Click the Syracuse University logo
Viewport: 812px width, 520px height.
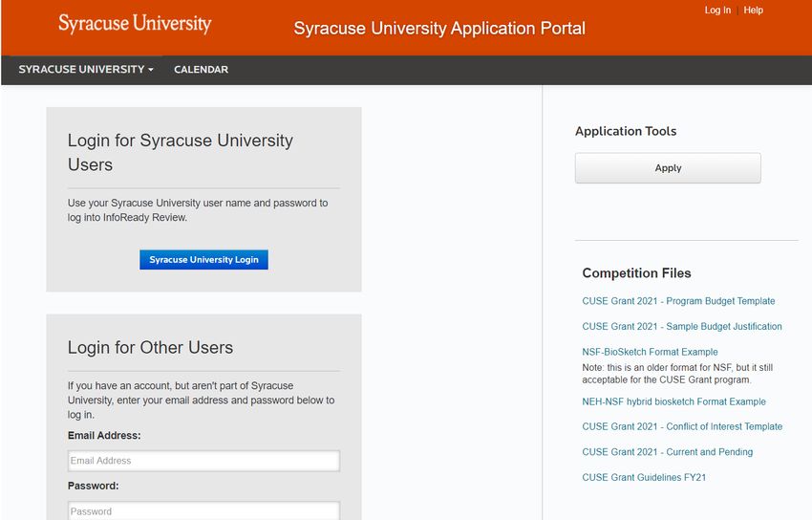[x=135, y=24]
